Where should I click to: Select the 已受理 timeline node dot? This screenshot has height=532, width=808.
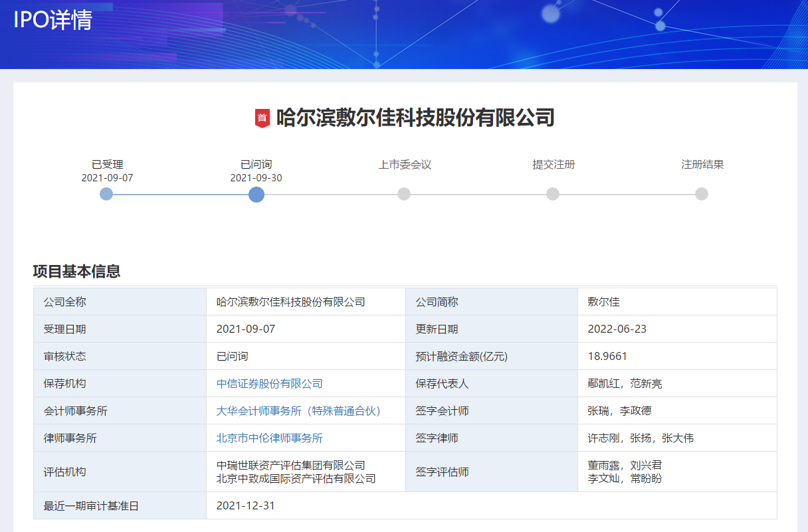[x=106, y=194]
